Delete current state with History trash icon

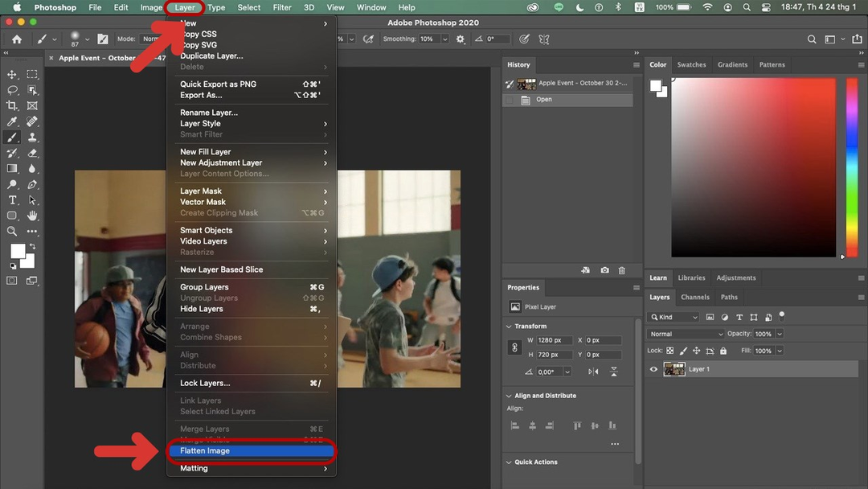pyautogui.click(x=621, y=270)
